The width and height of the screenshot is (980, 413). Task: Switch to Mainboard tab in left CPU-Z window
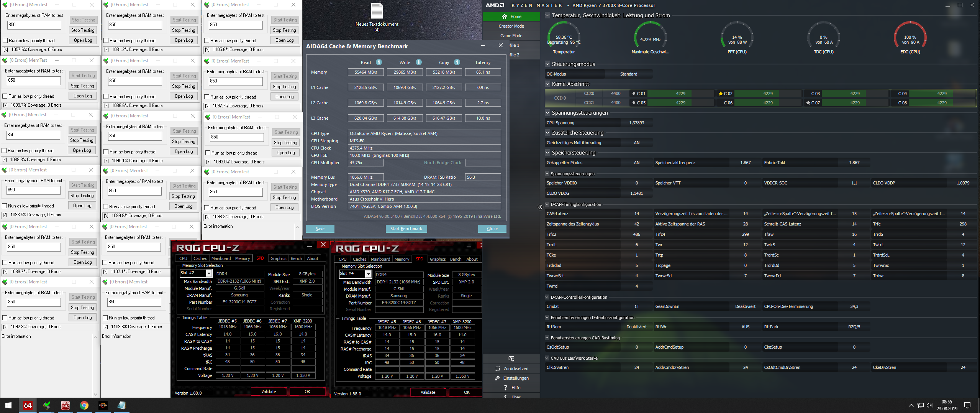pos(221,258)
